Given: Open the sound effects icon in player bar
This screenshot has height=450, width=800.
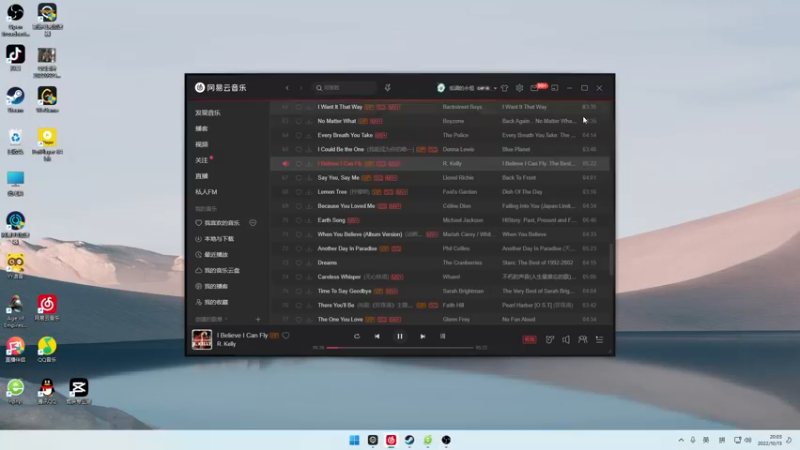Looking at the screenshot, I should click(x=549, y=339).
